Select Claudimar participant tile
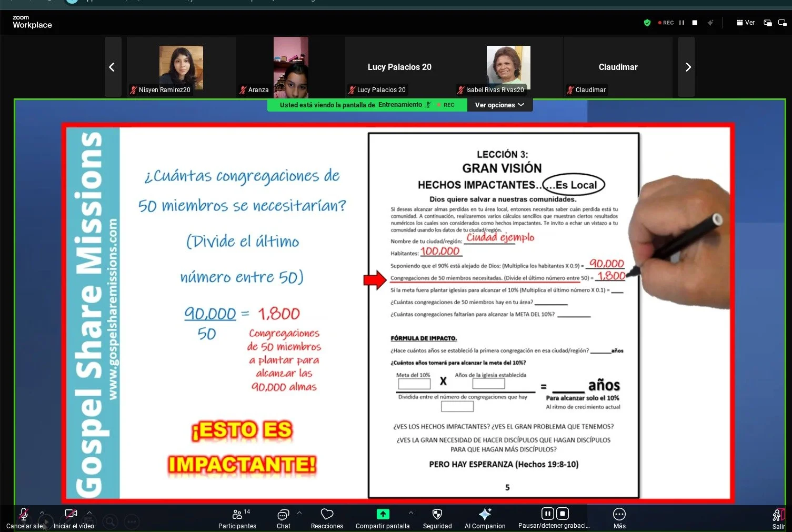 coord(618,67)
